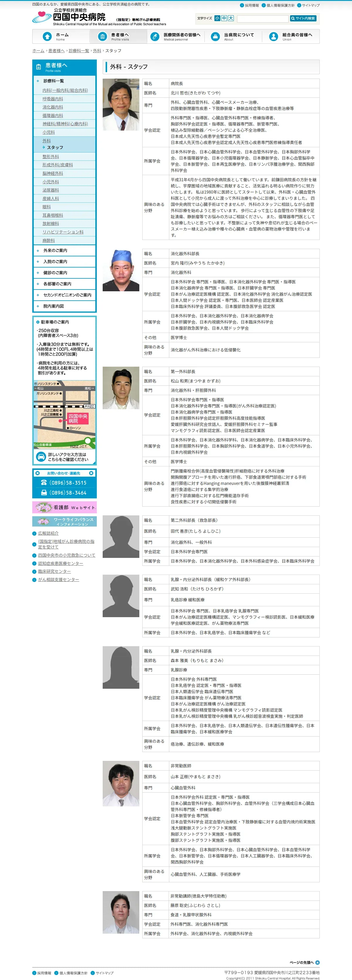
Task: Open 耳鼻咽喉科 sidebar link
Action: pyautogui.click(x=53, y=215)
